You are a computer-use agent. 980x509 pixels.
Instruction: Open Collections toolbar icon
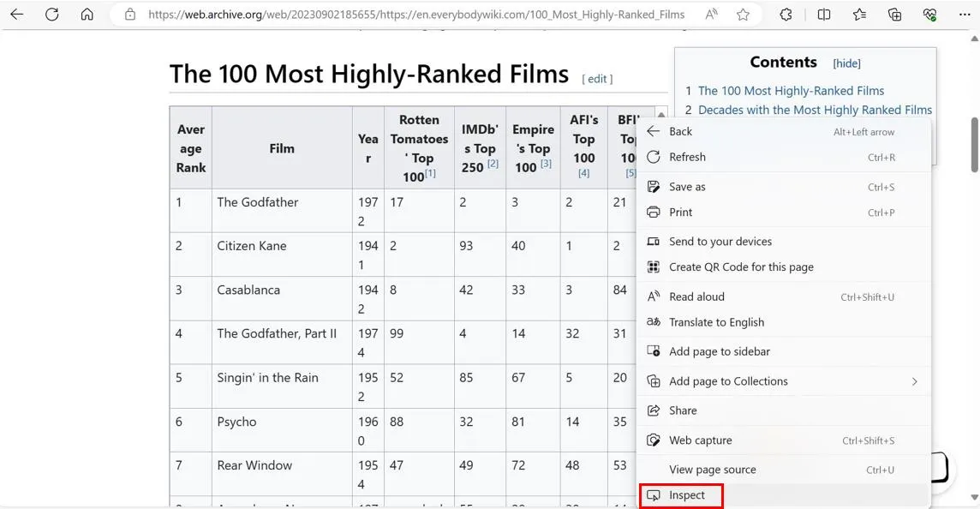click(x=895, y=15)
